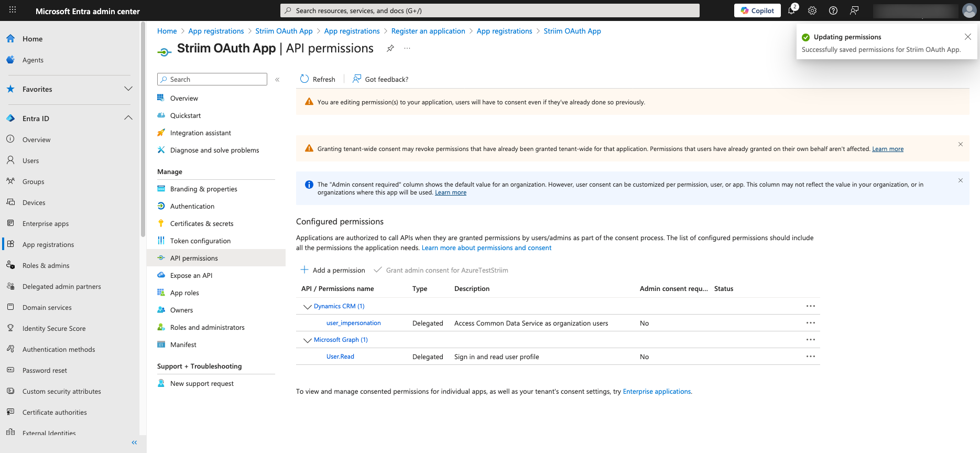Expand the Favorites section
Screen dimensions: 980x453
click(x=128, y=89)
